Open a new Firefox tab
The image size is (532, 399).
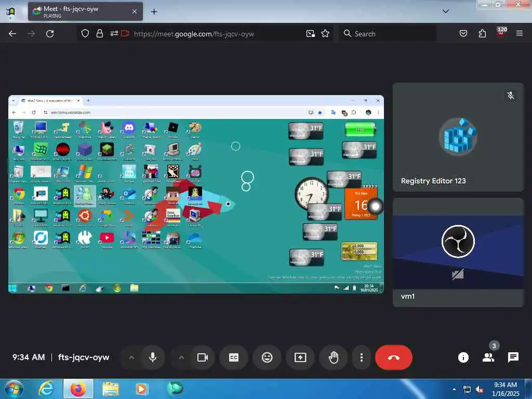[154, 12]
